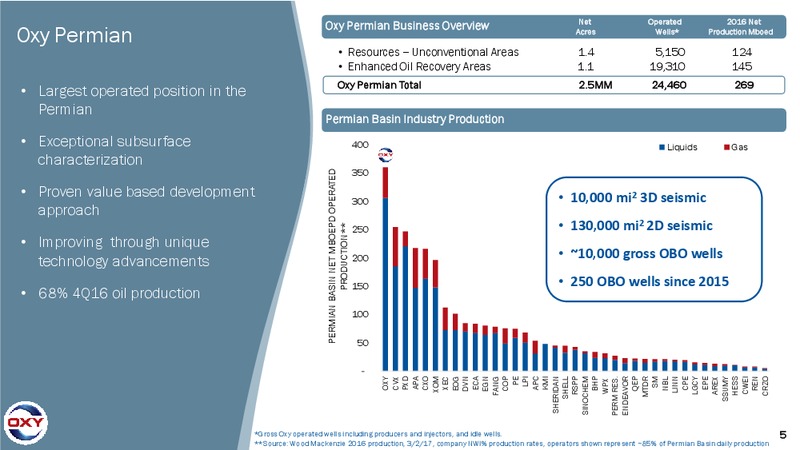Click the "Net Acres" column header
The image size is (800, 450).
point(585,27)
